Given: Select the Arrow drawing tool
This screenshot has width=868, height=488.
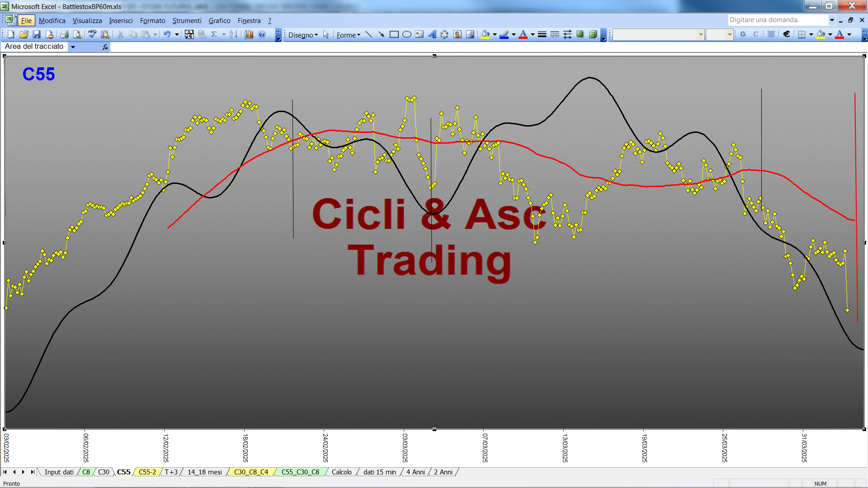Looking at the screenshot, I should click(381, 35).
